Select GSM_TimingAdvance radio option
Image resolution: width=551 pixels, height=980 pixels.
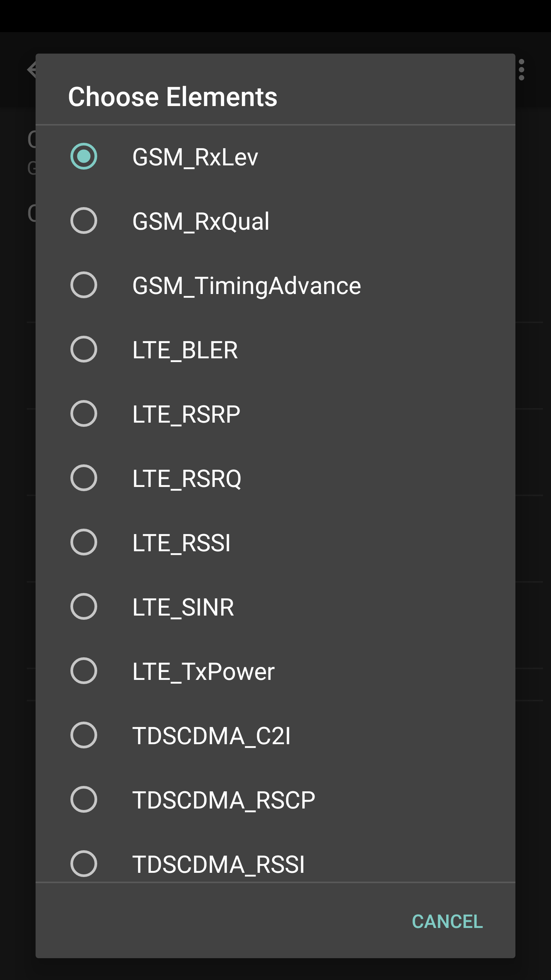point(275,285)
